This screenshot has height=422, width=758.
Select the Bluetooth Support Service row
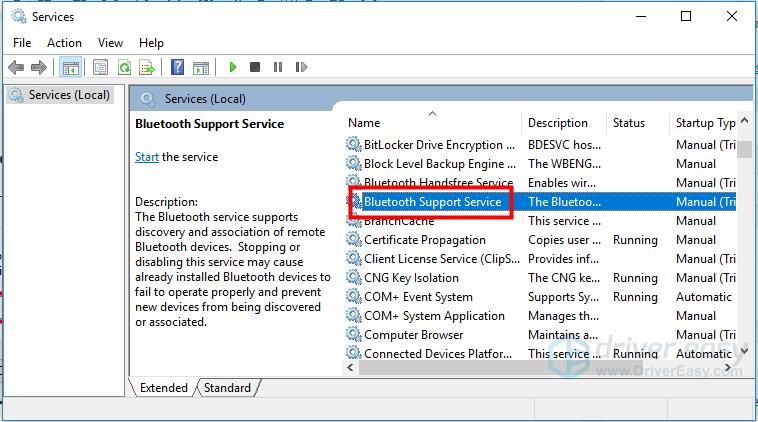tap(432, 202)
